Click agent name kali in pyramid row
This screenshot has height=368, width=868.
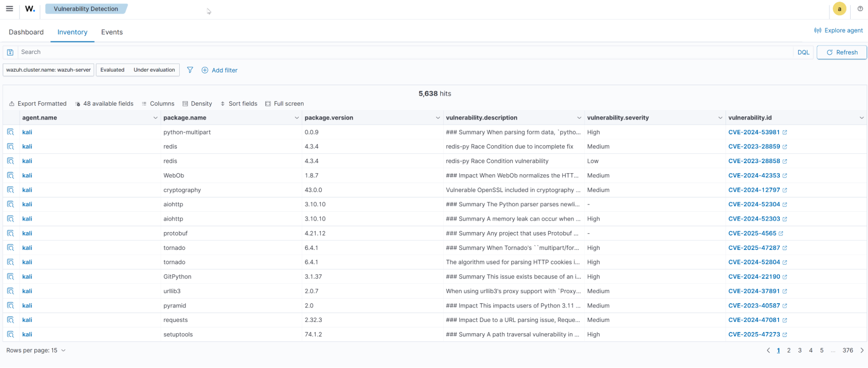coord(27,306)
